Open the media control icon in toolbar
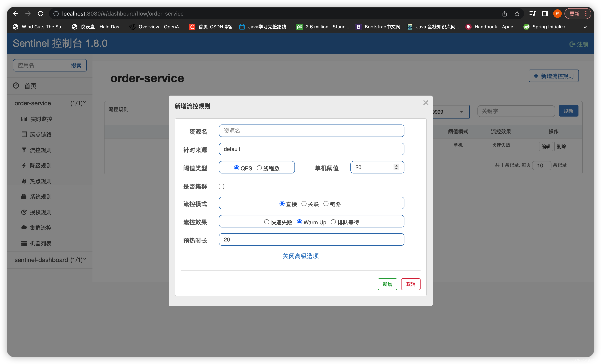 tap(532, 14)
